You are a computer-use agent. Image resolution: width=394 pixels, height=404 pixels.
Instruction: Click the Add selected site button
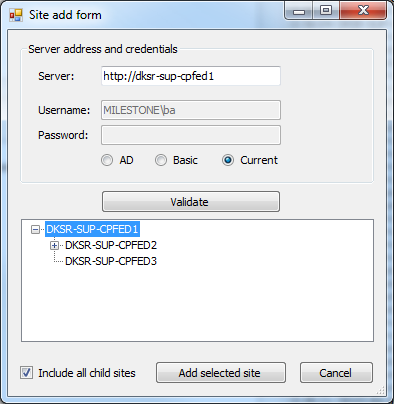click(221, 373)
